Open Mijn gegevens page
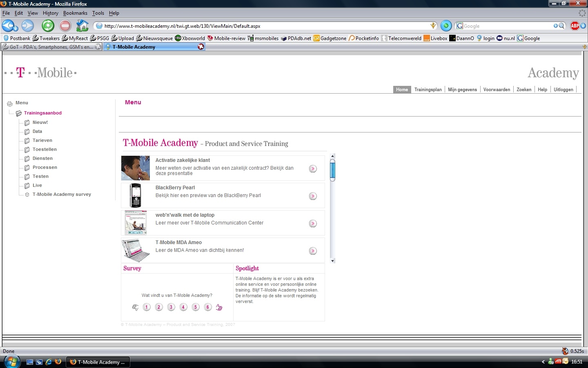The width and height of the screenshot is (588, 368). point(462,90)
